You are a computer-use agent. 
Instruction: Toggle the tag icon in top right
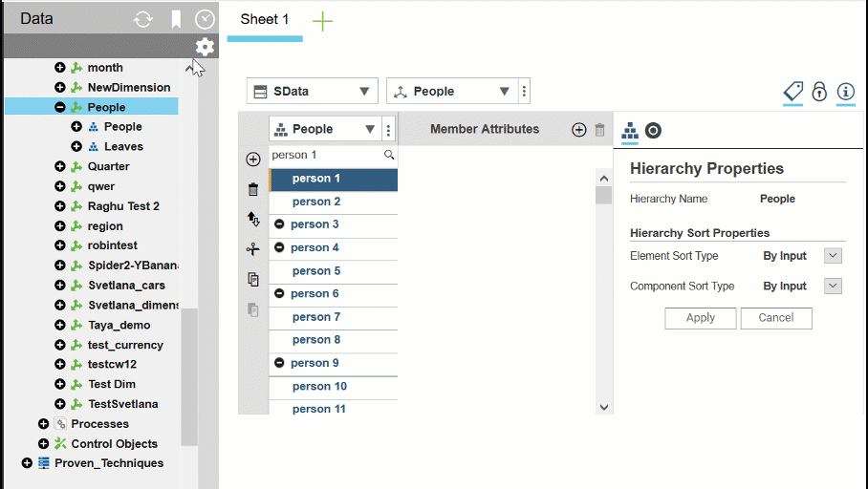793,92
